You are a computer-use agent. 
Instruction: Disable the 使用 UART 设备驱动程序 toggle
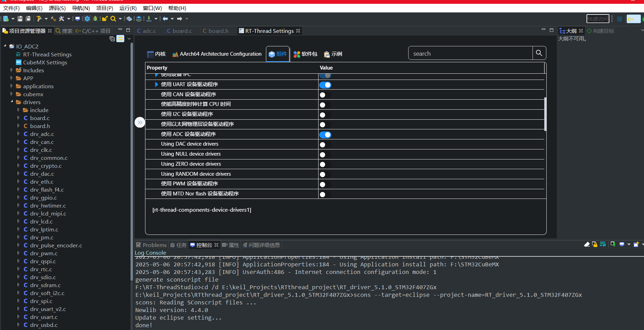tap(325, 85)
